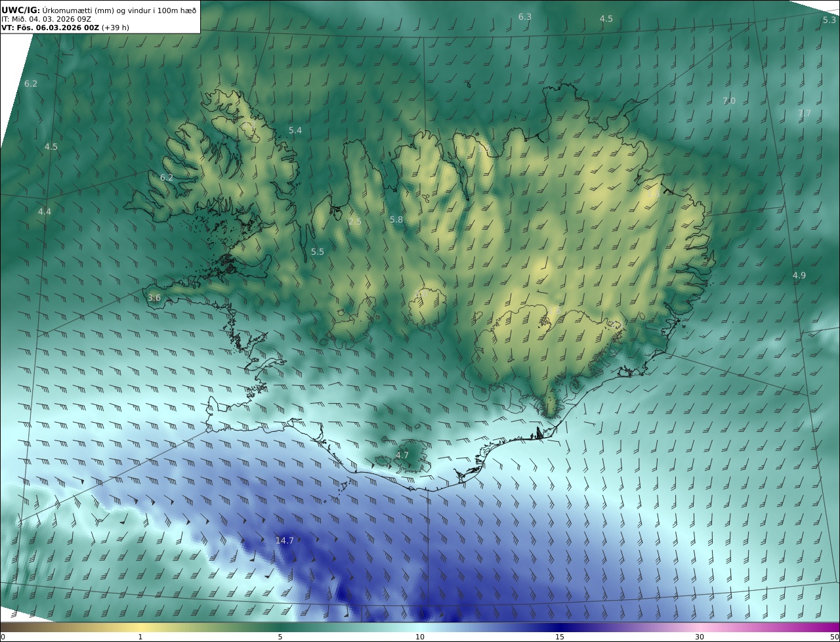The width and height of the screenshot is (840, 642).
Task: Click the 7.0 value on the map
Action: click(729, 100)
